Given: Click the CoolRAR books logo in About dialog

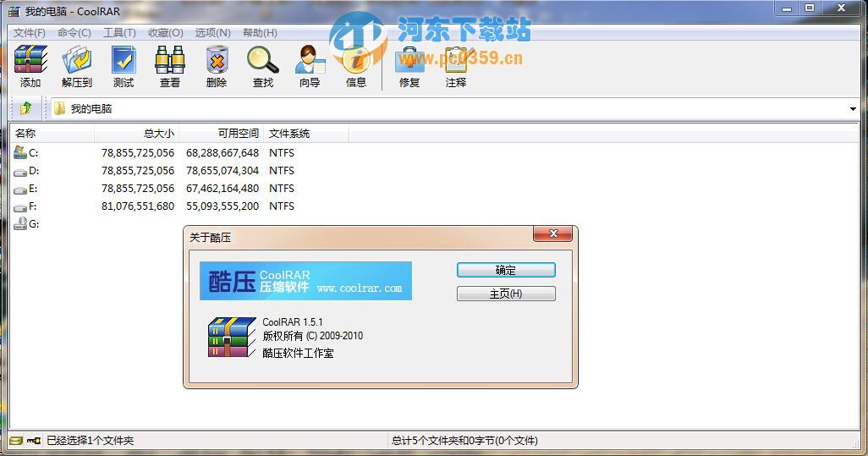Looking at the screenshot, I should click(232, 337).
